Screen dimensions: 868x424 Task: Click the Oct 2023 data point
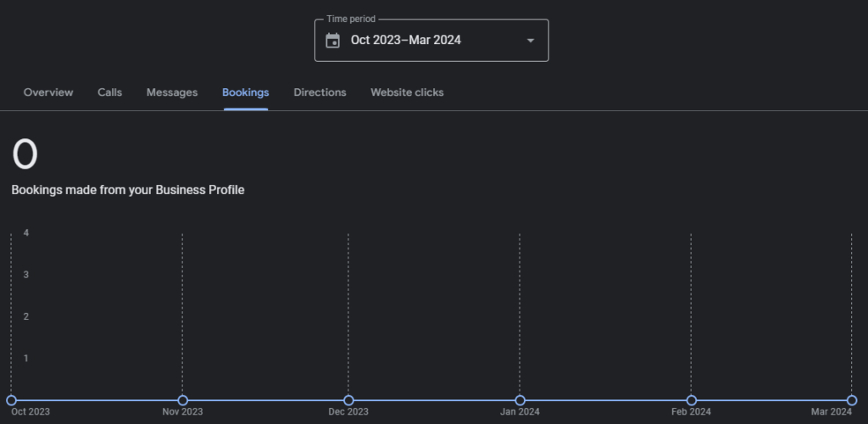click(11, 400)
